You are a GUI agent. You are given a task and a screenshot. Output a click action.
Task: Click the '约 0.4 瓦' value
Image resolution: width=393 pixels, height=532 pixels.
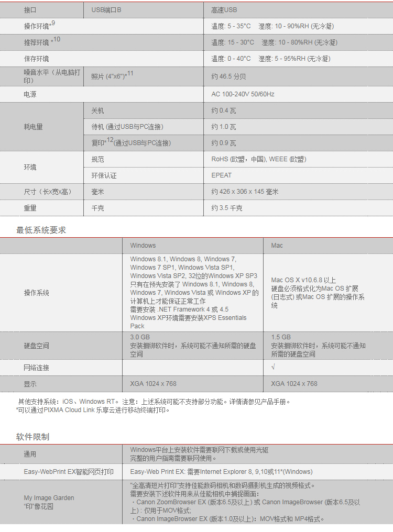[224, 111]
